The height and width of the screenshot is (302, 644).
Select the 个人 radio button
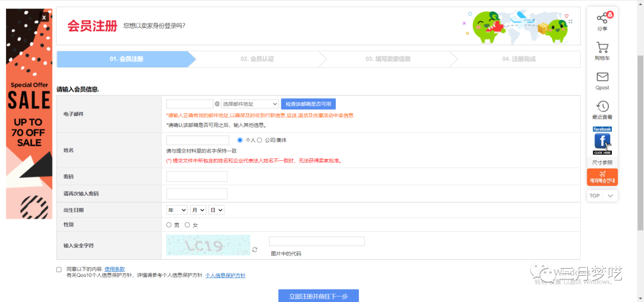click(240, 140)
